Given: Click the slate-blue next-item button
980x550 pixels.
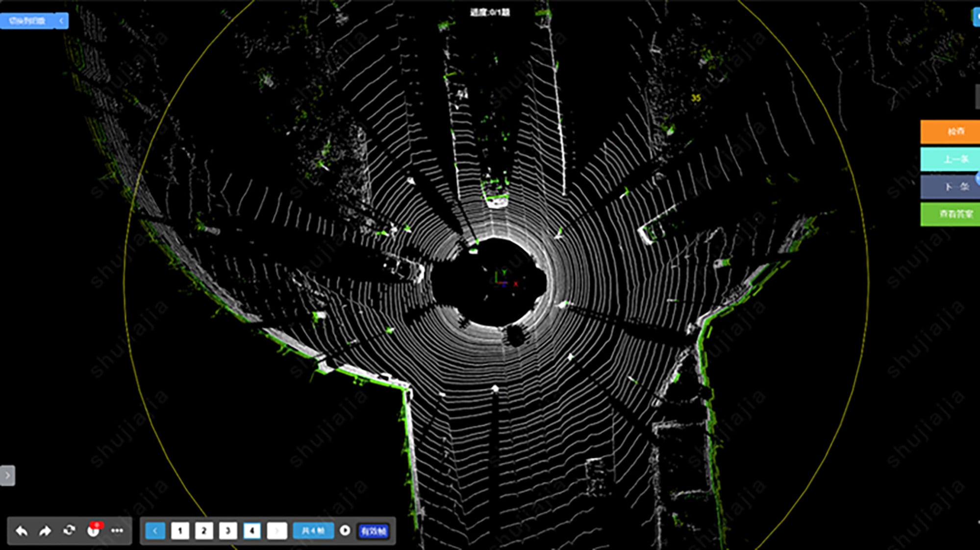Looking at the screenshot, I should 950,187.
